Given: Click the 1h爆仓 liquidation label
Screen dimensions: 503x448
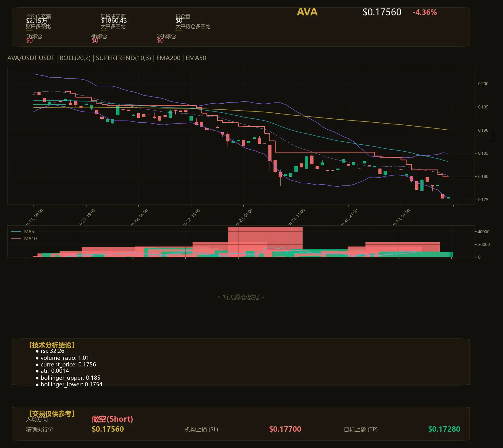Looking at the screenshot, I should pos(34,36).
